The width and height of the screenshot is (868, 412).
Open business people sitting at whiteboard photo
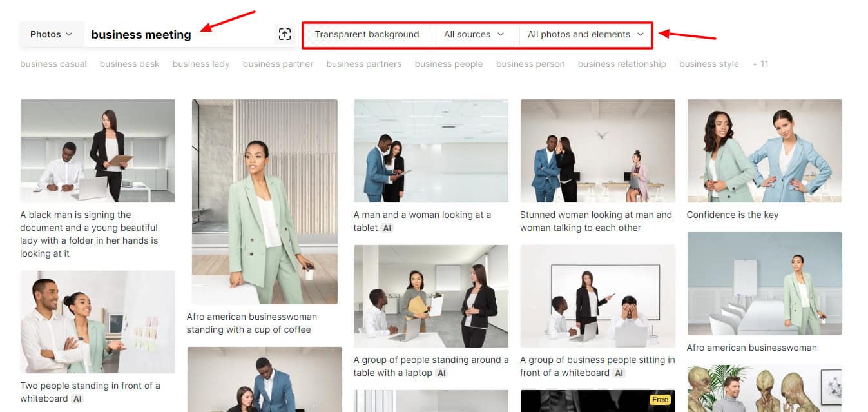[598, 296]
